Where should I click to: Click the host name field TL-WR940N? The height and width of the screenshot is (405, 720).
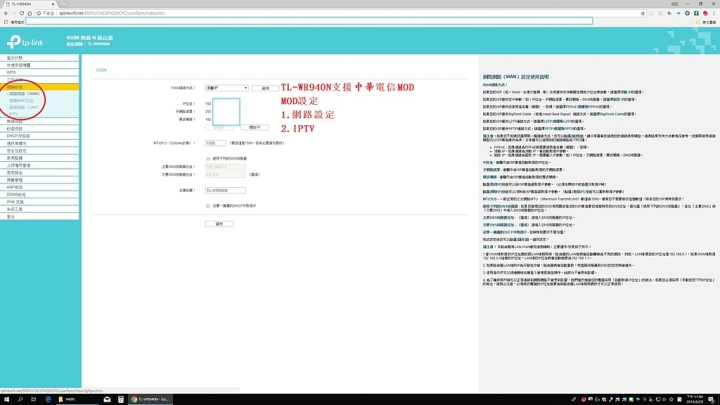coord(225,190)
